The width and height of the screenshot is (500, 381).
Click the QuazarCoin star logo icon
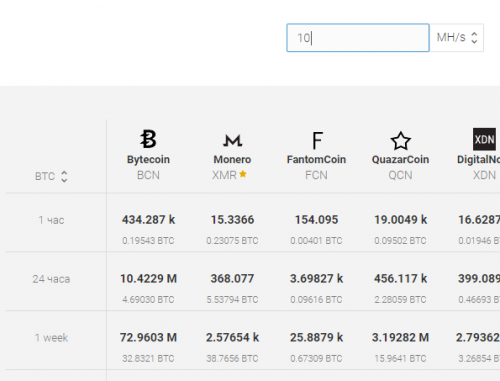(400, 141)
